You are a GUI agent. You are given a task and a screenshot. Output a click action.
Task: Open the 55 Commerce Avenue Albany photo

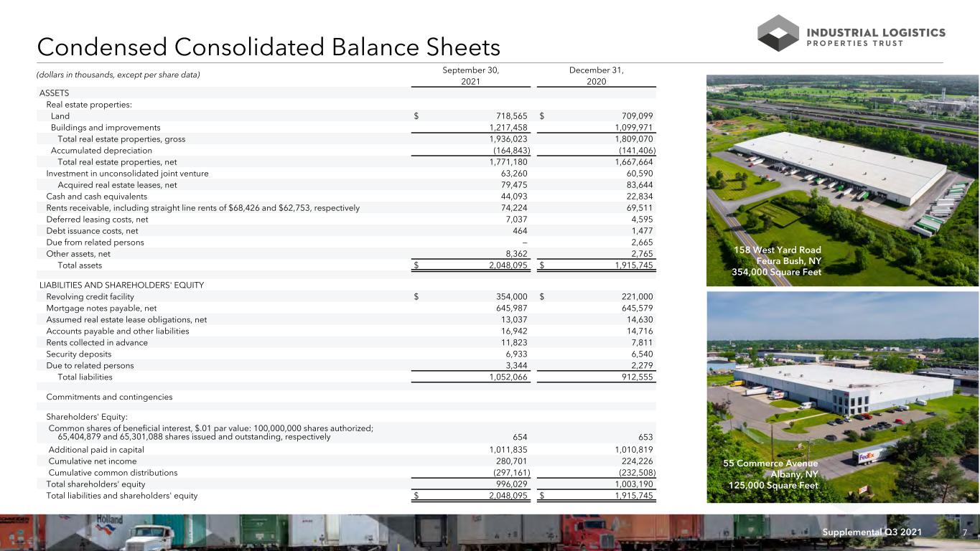point(843,397)
